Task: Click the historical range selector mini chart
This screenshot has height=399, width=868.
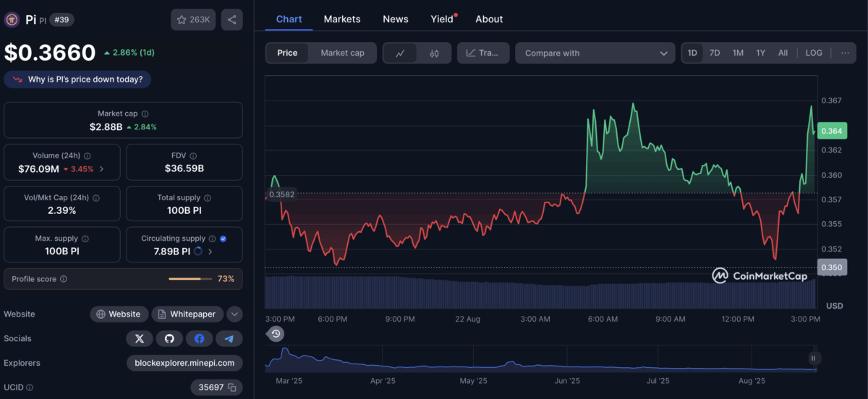Action: click(541, 358)
